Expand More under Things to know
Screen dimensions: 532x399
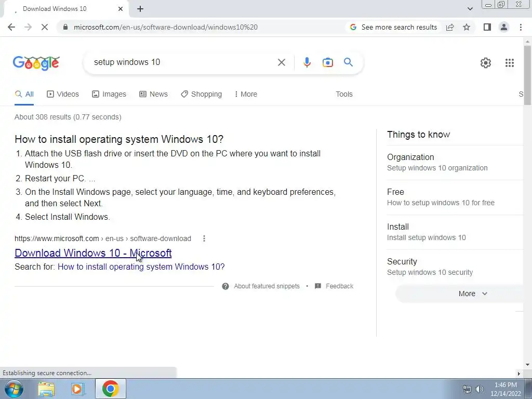tap(460, 294)
